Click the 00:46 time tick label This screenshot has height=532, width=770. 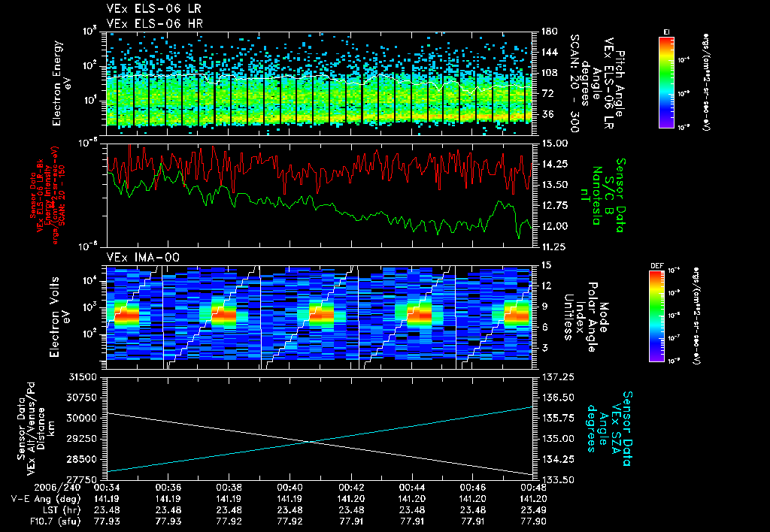[x=472, y=488]
